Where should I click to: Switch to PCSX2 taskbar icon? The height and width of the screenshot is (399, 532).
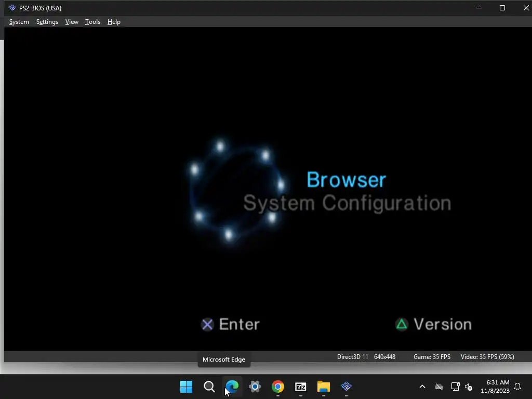click(347, 387)
